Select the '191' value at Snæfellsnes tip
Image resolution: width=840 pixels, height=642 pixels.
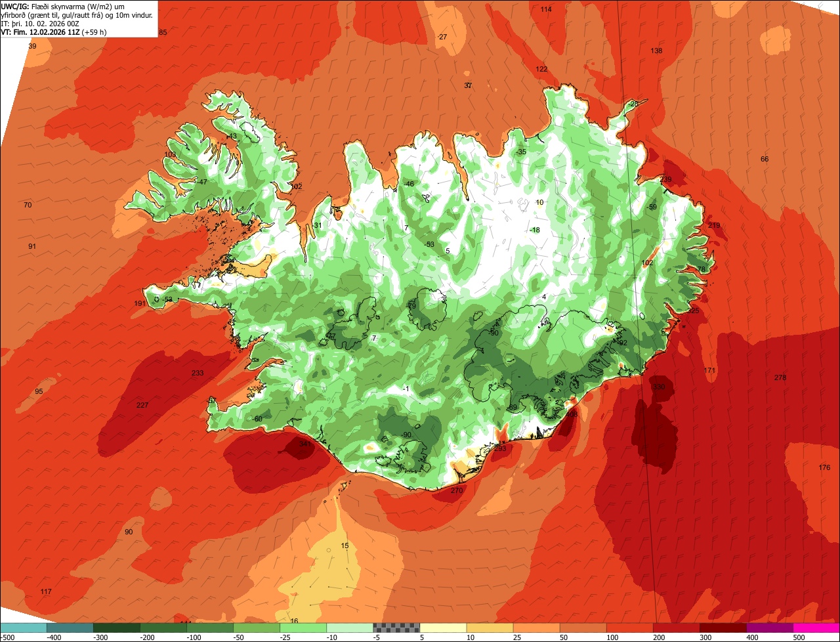coord(139,303)
